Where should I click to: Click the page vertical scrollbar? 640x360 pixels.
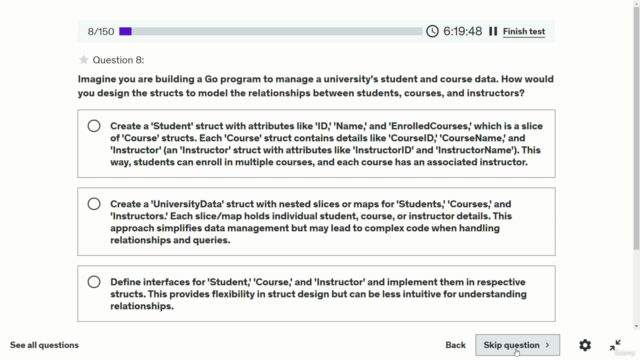[x=636, y=127]
